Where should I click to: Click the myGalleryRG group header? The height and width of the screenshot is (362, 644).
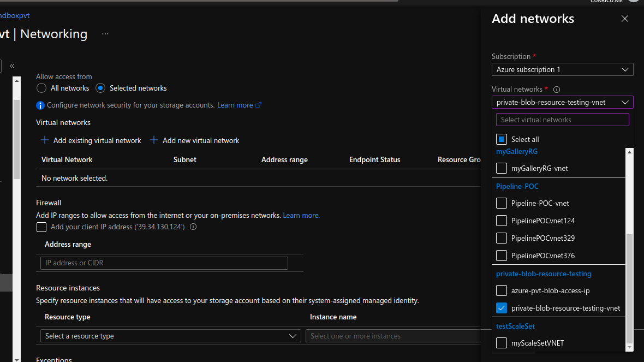point(517,151)
